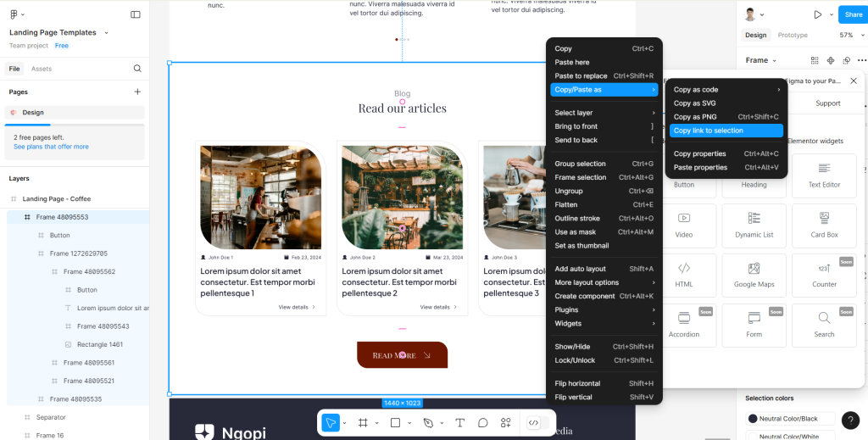Select the Rectangle shape tool
Viewport: 868px width, 440px height.
click(x=395, y=423)
